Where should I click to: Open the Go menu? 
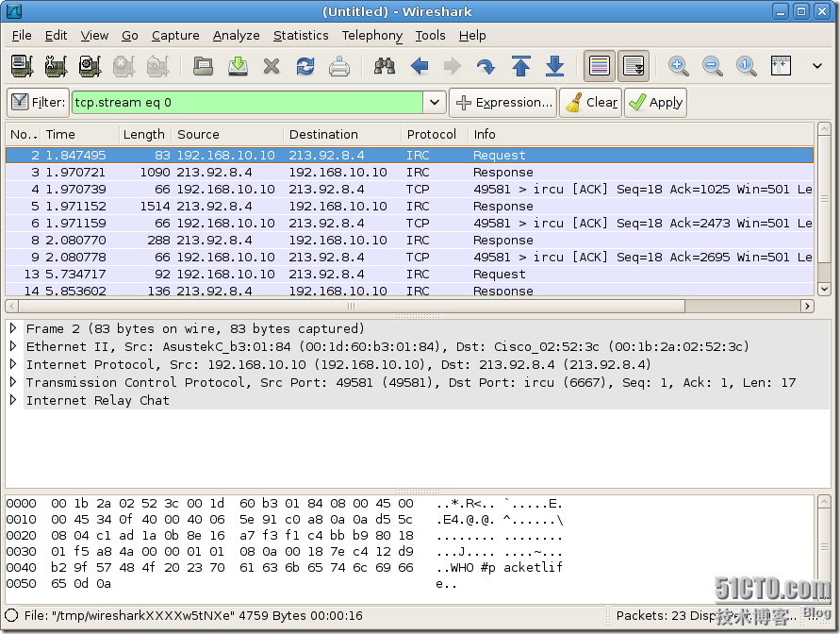tap(130, 35)
